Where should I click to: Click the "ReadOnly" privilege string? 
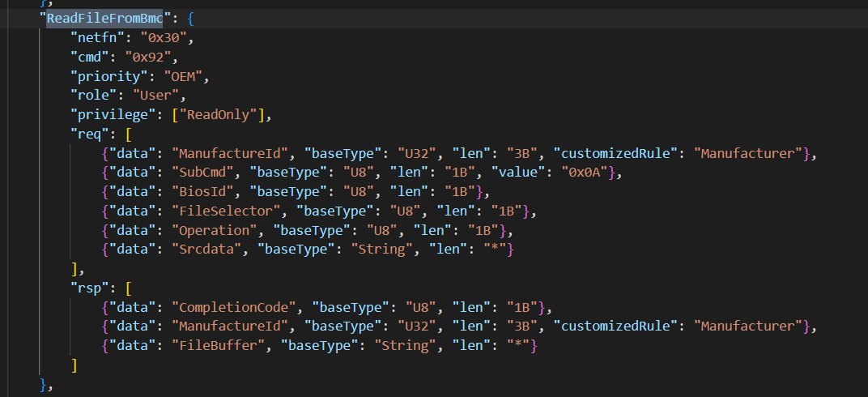point(219,115)
